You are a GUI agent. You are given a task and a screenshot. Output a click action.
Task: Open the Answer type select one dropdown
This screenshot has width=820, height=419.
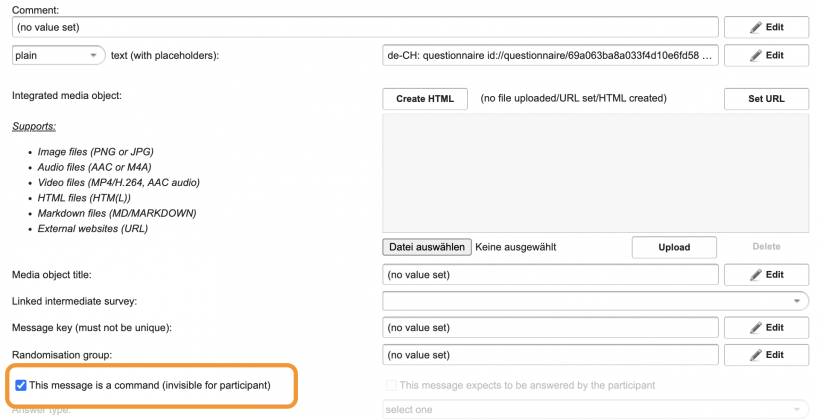[596, 410]
